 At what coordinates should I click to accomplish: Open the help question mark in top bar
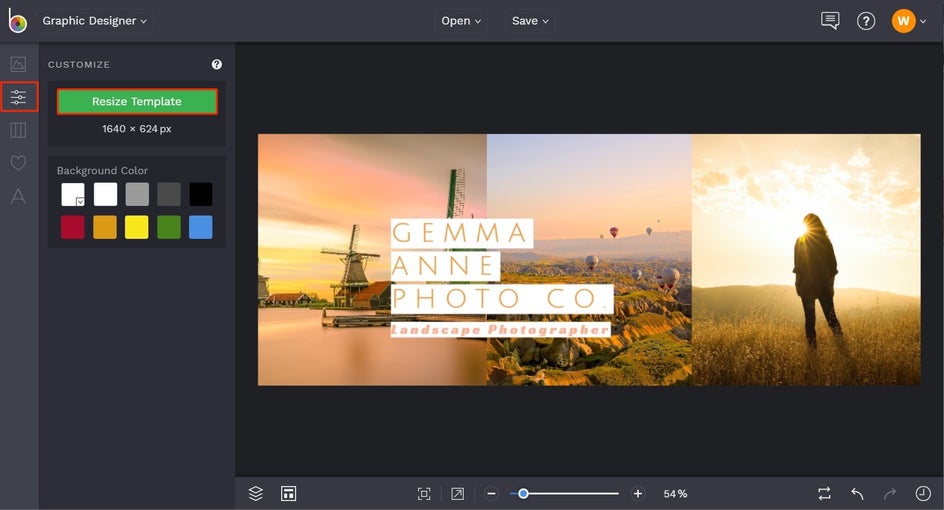click(866, 21)
